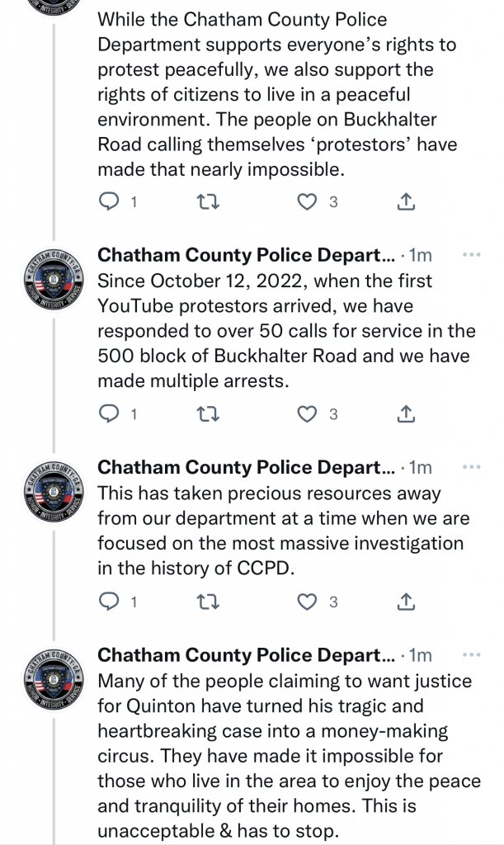The width and height of the screenshot is (504, 845).
Task: Like the tweet about Buckhalter Road protestors
Action: click(x=307, y=201)
